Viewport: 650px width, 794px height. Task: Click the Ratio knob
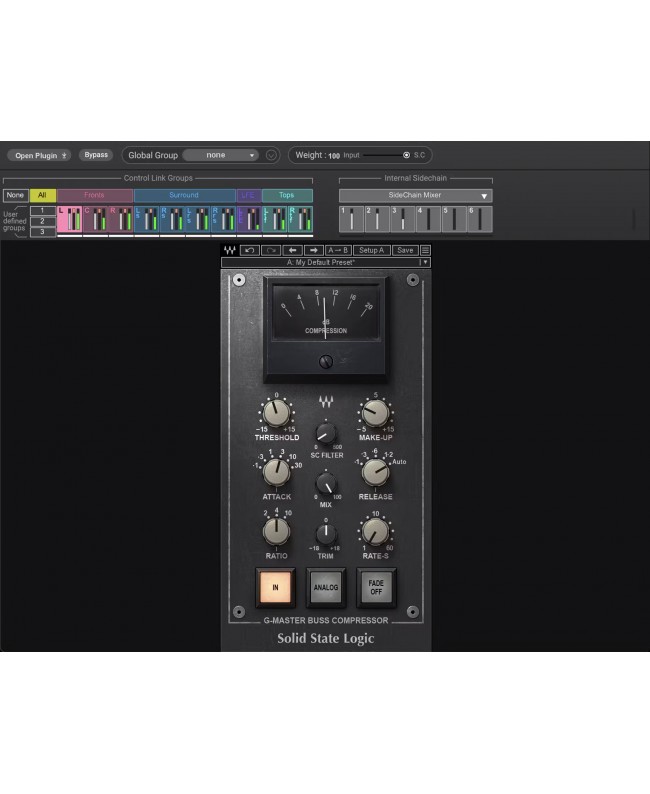coord(276,532)
